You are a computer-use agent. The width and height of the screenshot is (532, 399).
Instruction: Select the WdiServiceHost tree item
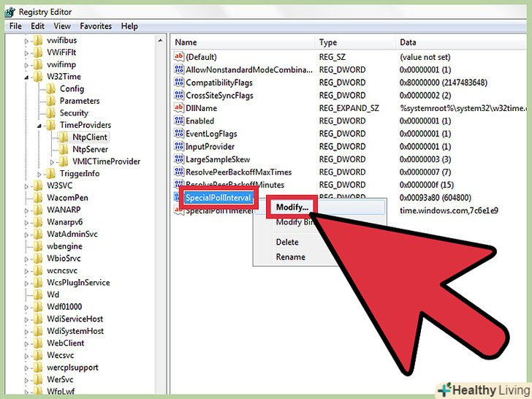(x=75, y=319)
